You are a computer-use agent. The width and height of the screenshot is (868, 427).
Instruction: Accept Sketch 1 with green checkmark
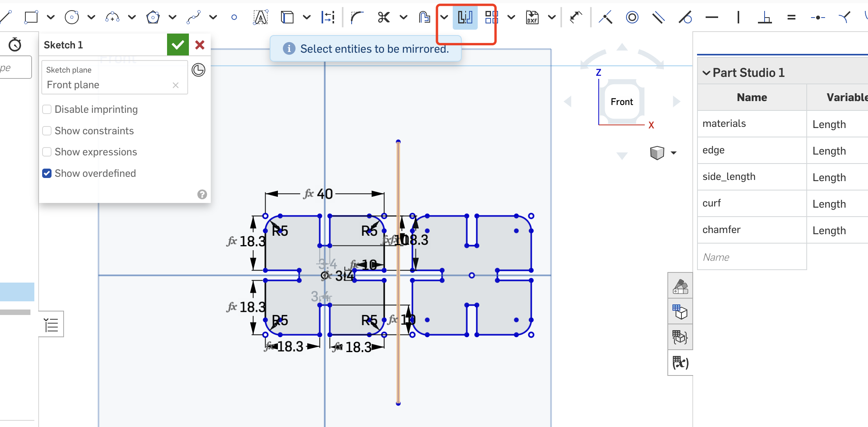(x=178, y=44)
